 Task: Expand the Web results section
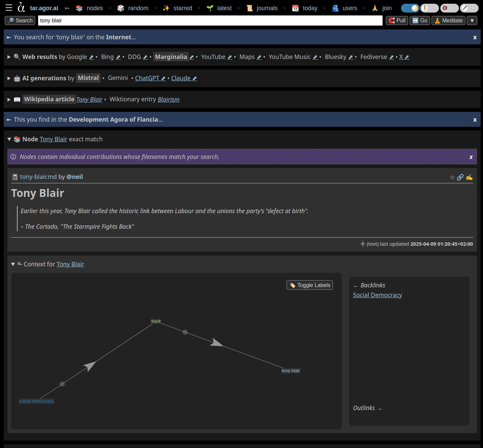point(9,57)
